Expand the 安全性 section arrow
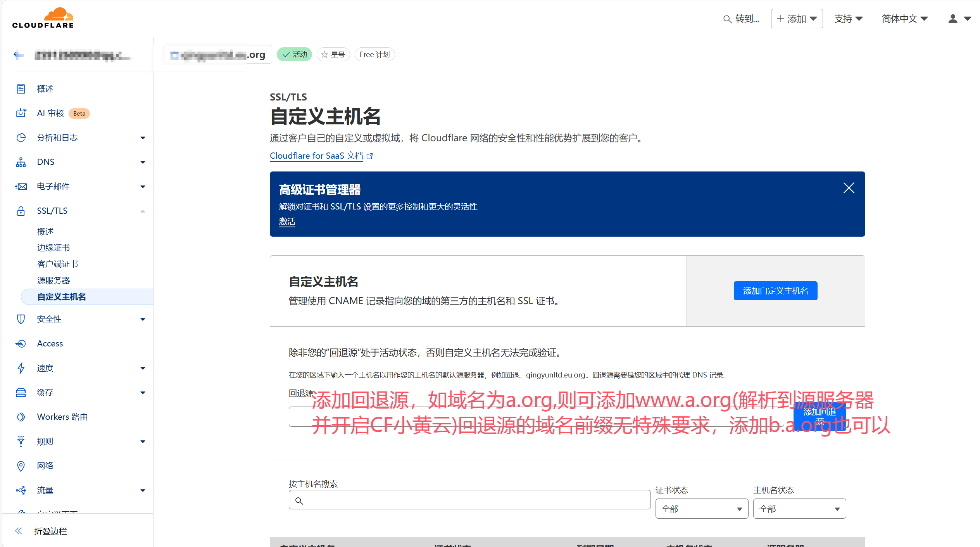Screen dimensions: 980x547 (x=143, y=319)
